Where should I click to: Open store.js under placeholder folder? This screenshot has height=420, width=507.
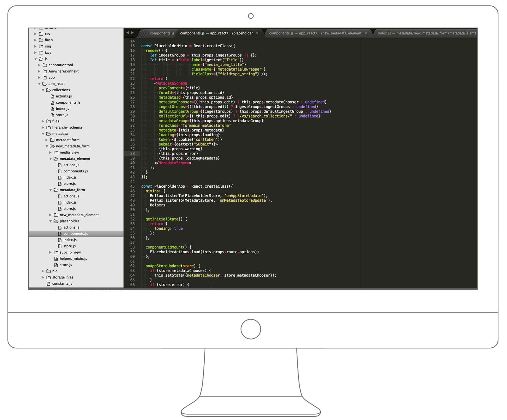point(70,246)
